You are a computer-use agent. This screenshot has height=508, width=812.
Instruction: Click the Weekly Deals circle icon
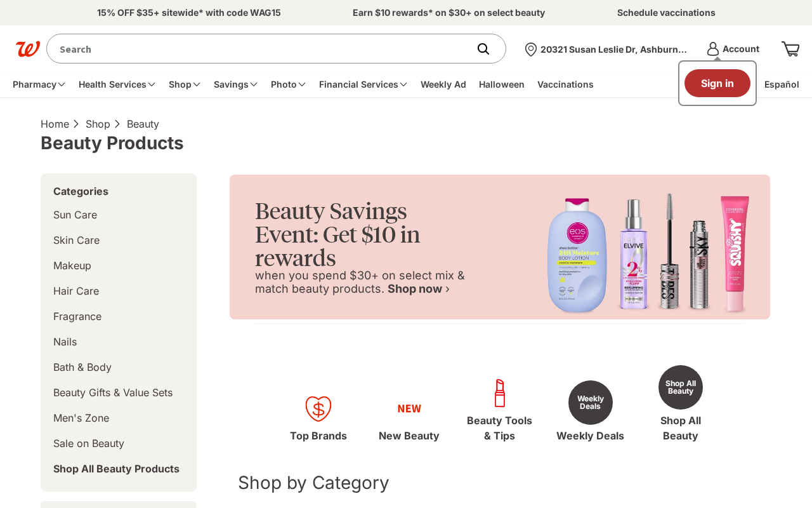[x=591, y=403]
